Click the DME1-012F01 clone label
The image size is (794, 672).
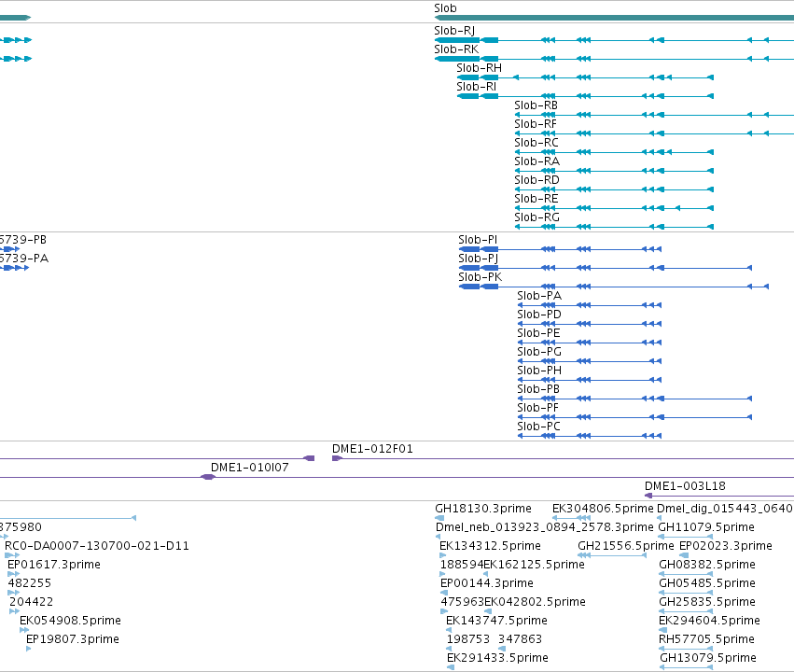(372, 449)
